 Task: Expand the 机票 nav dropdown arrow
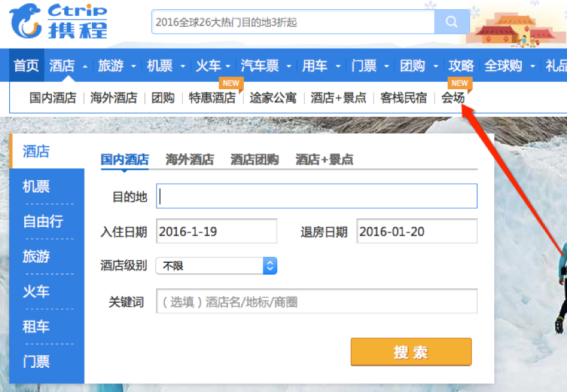click(x=183, y=67)
